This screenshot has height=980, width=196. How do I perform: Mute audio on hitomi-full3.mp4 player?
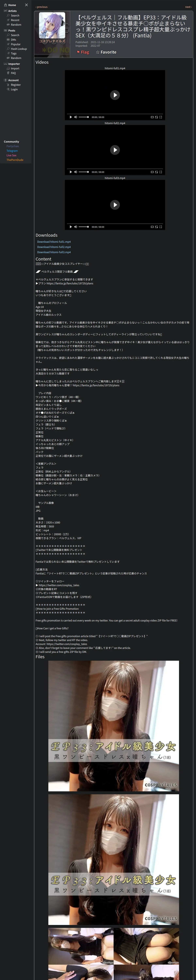click(76, 227)
